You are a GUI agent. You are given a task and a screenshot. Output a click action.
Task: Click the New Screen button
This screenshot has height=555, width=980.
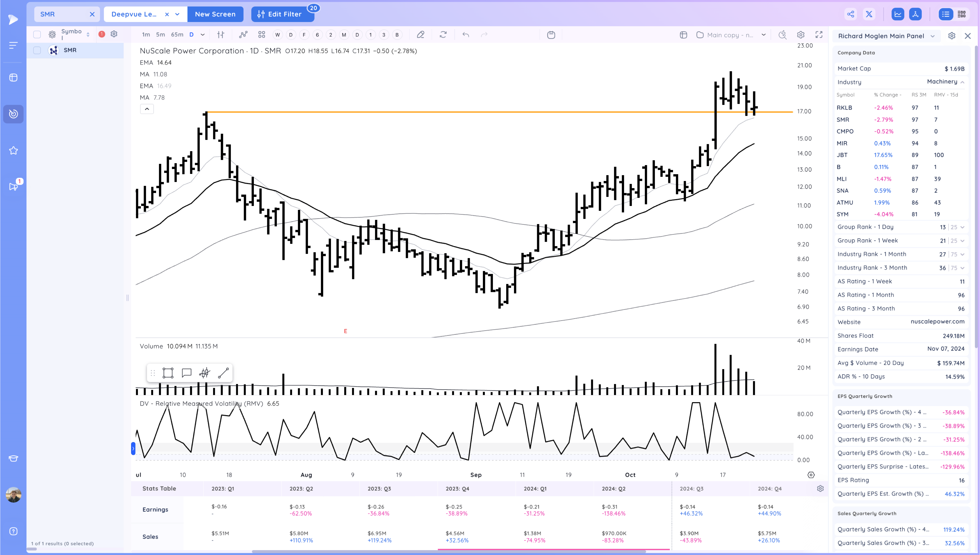click(215, 14)
